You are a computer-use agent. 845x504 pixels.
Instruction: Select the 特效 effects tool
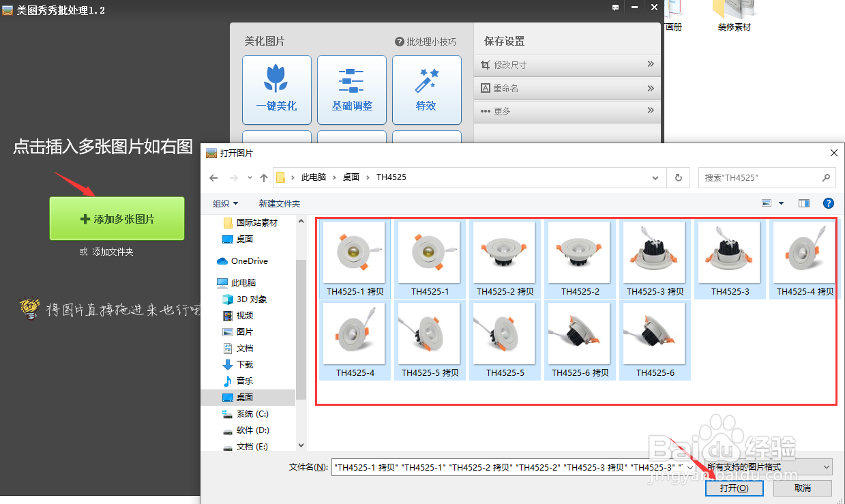426,90
